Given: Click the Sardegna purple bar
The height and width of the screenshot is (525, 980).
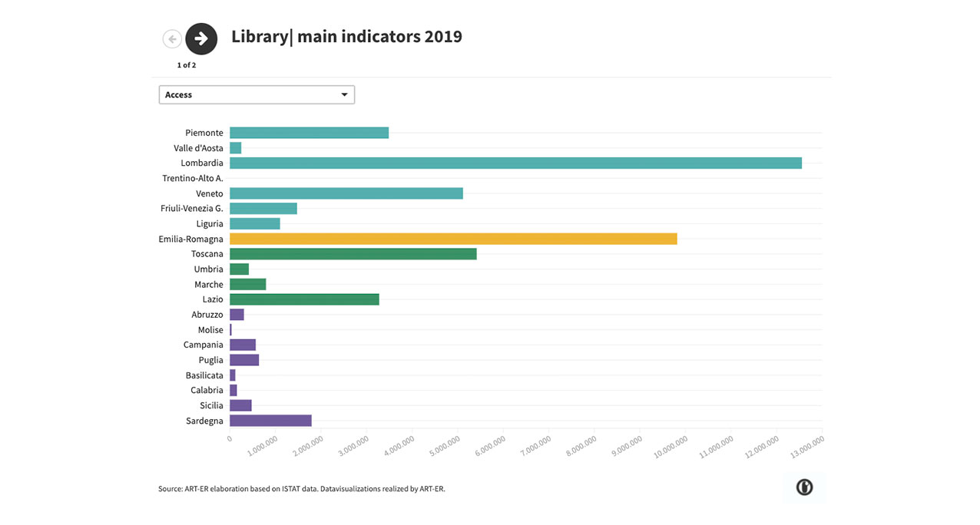Looking at the screenshot, I should point(270,421).
